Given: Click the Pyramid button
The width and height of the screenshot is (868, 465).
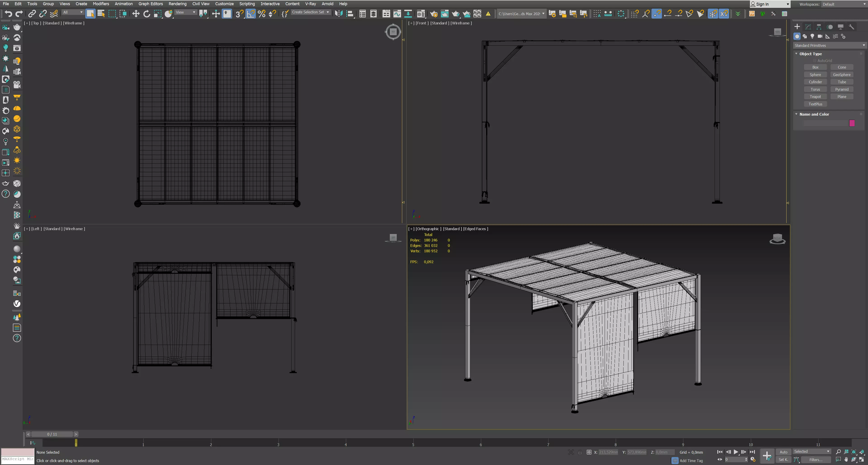Looking at the screenshot, I should (842, 89).
